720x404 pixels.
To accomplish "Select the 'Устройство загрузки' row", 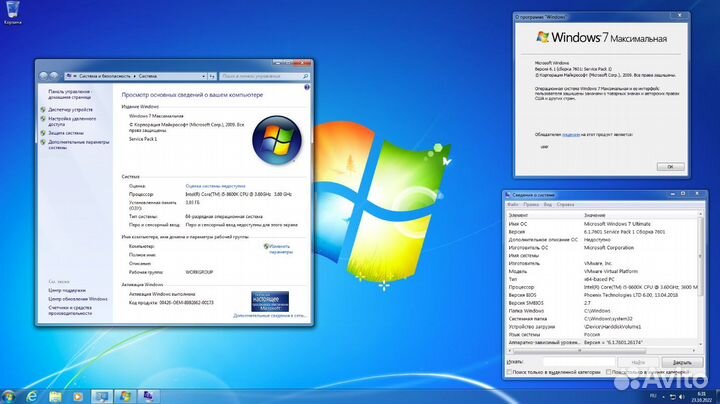I will click(602, 327).
